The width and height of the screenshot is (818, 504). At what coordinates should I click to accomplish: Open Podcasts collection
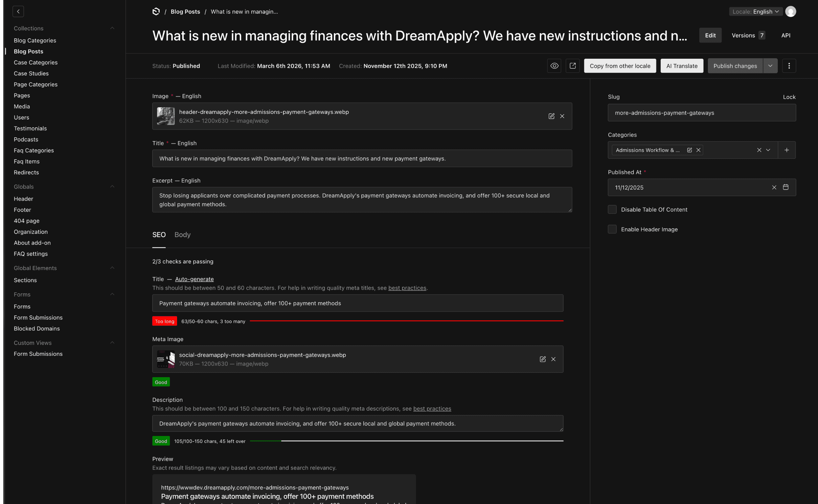[26, 139]
